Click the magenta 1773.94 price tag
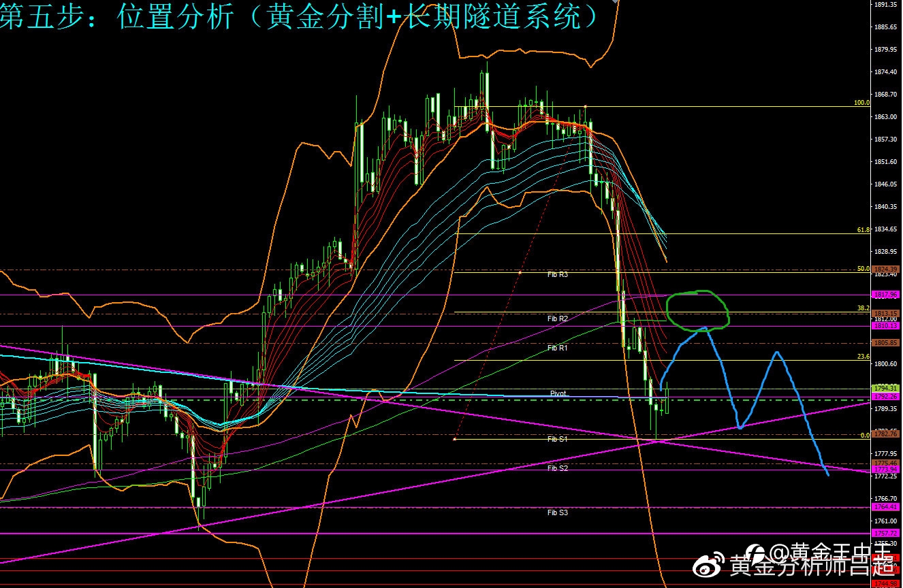Screen dimensions: 903x588 coord(885,470)
